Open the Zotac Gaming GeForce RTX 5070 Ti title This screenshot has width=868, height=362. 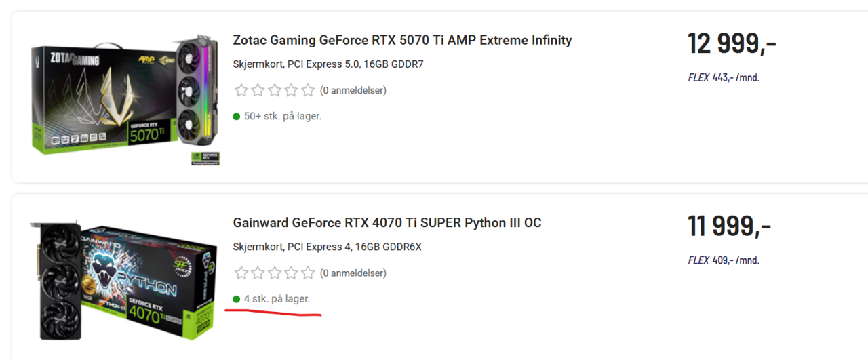click(402, 40)
